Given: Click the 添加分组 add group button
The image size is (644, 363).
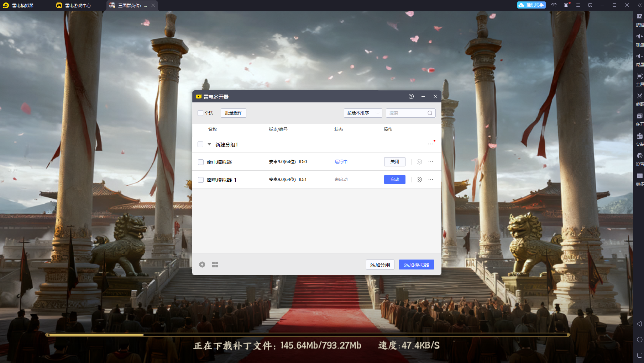Looking at the screenshot, I should [380, 265].
